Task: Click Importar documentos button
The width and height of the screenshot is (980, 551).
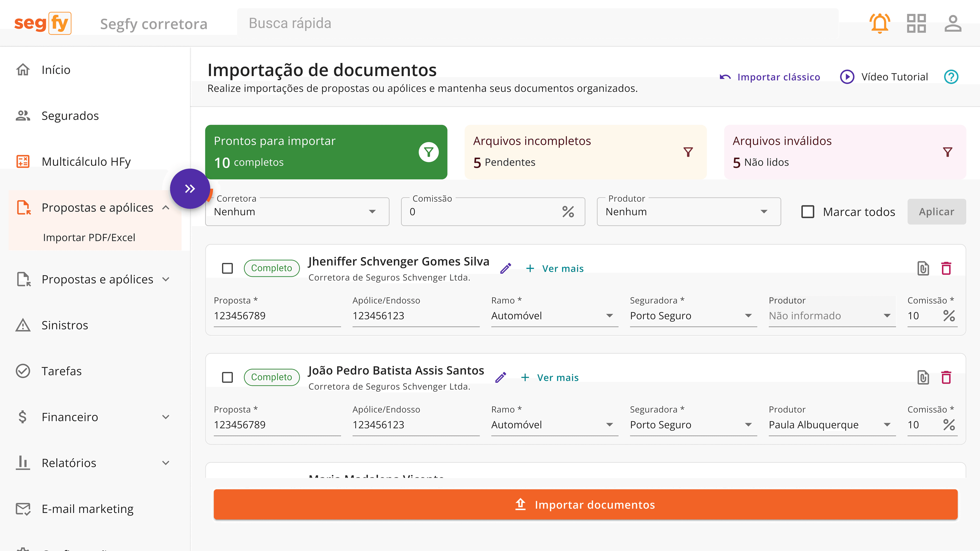Action: [x=585, y=505]
